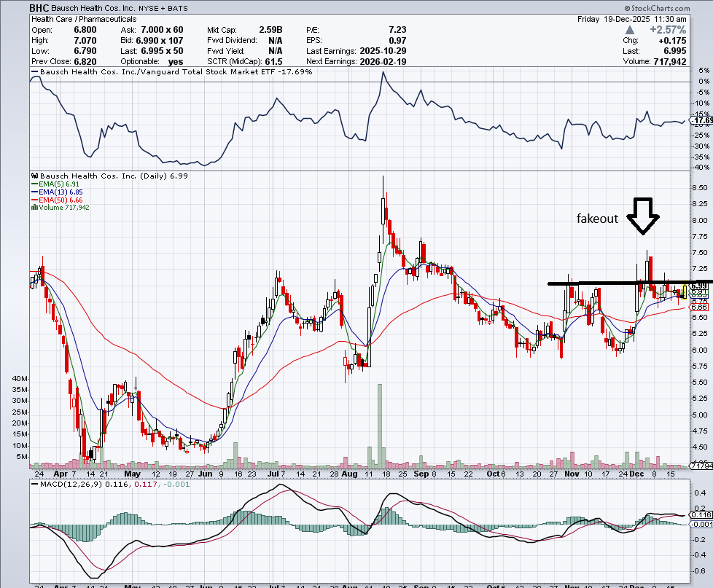Image resolution: width=713 pixels, height=588 pixels.
Task: Click the red 6.66 EMA price tag on the right axis
Action: click(699, 307)
